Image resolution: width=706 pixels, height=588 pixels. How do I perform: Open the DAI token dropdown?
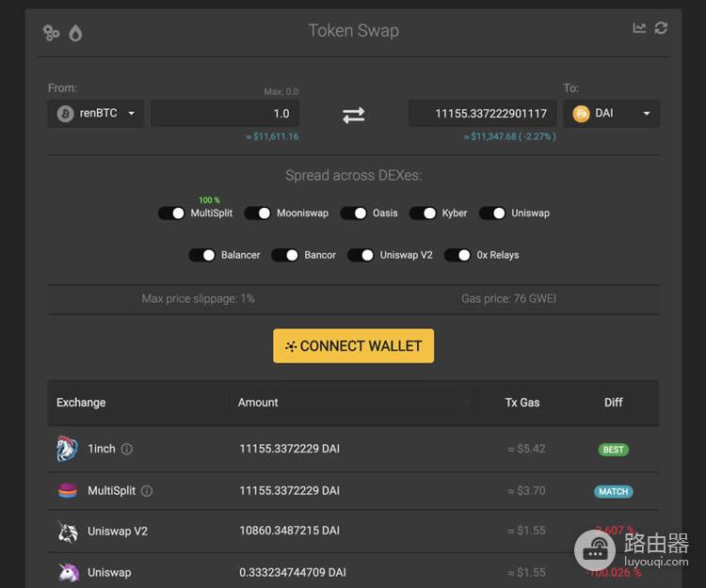(x=612, y=114)
